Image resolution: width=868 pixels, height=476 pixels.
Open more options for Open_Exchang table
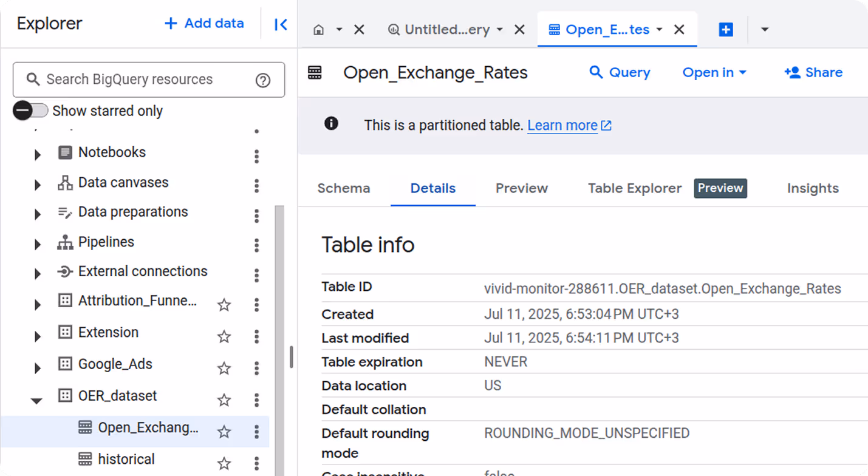pos(256,432)
